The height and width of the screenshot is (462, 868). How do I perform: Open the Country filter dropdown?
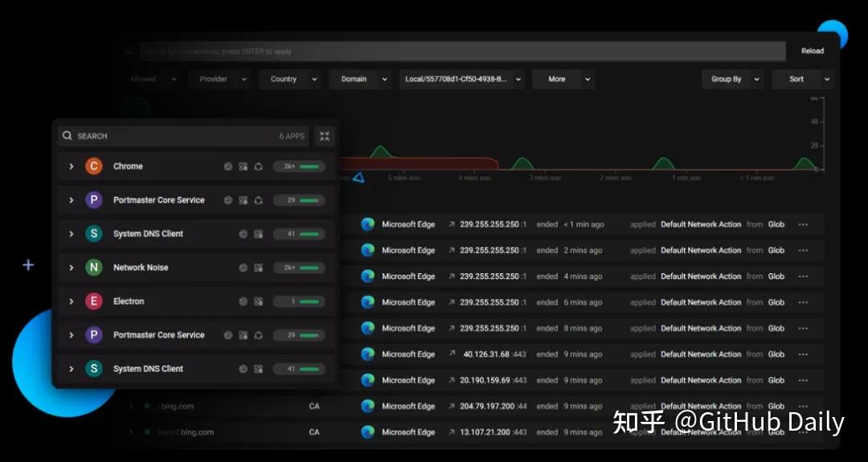(290, 79)
